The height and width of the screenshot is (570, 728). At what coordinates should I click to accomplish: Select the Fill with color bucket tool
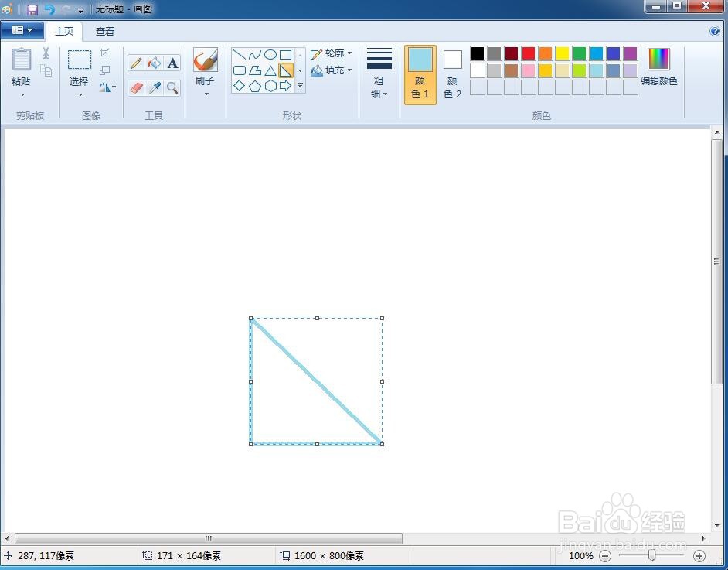(x=154, y=63)
